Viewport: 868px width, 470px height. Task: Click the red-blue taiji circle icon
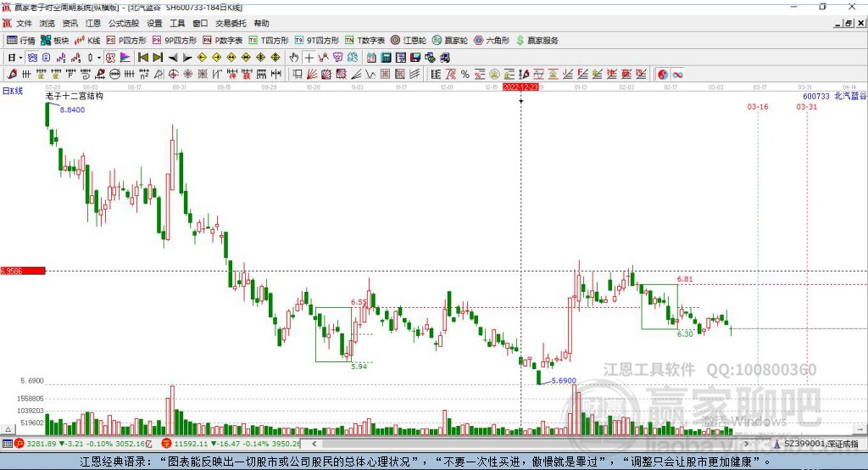coord(663,75)
